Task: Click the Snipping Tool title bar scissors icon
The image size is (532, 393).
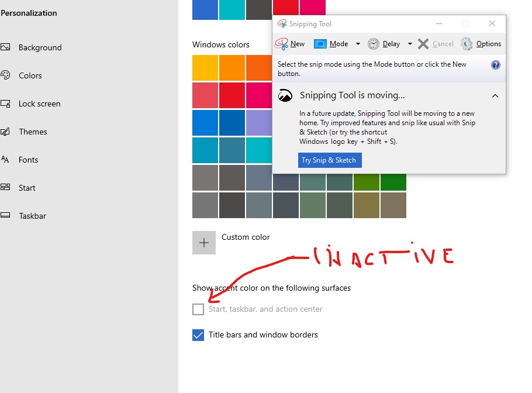Action: coord(282,24)
